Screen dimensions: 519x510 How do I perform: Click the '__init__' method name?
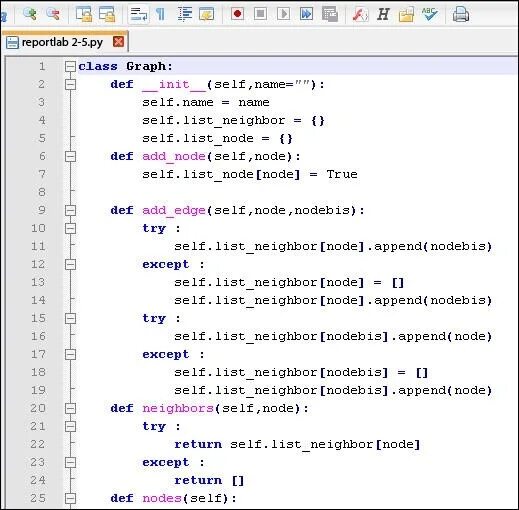pos(174,84)
